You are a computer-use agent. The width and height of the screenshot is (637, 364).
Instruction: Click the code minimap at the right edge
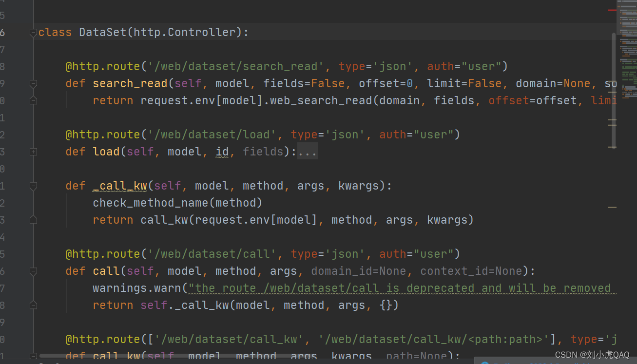tap(627, 49)
